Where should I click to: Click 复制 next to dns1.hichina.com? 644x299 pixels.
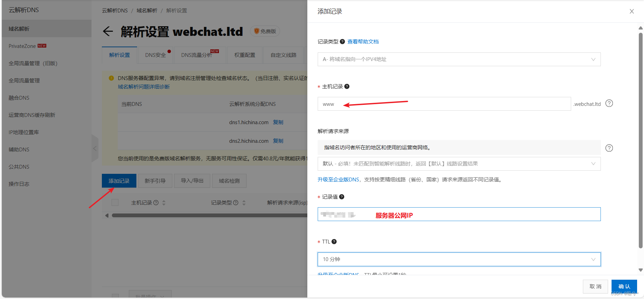point(278,122)
